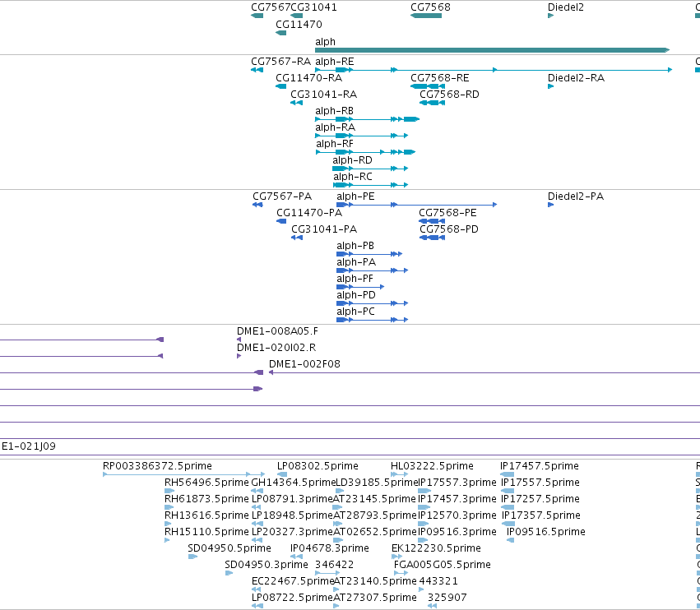Viewport: 700px width, 610px height.
Task: Select EST FGA005G05.5prime
Action: point(401,573)
